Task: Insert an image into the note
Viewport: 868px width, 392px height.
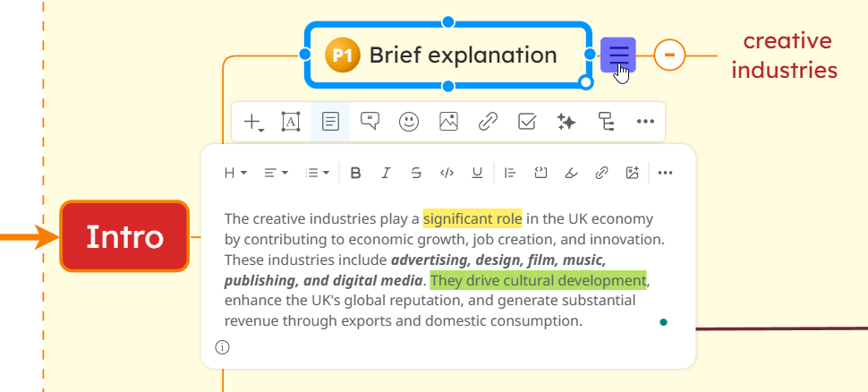Action: pos(632,174)
